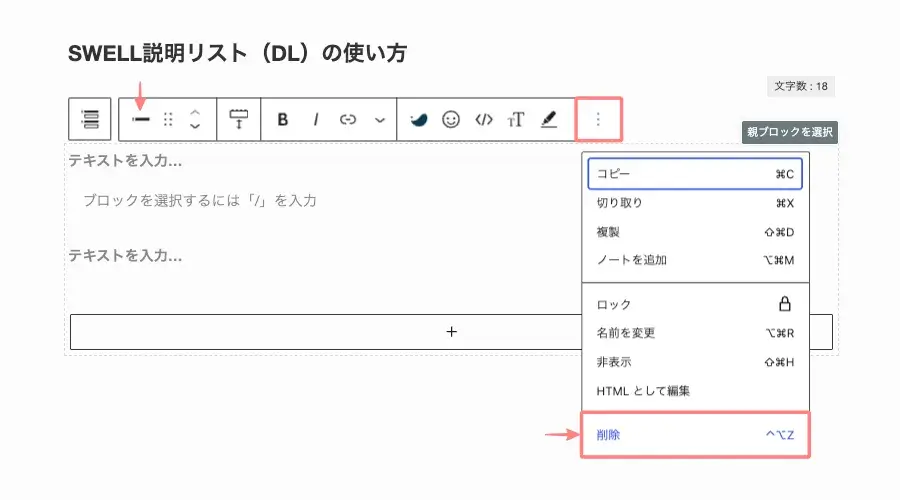Insert a link with the link icon
The image size is (900, 500).
348,119
